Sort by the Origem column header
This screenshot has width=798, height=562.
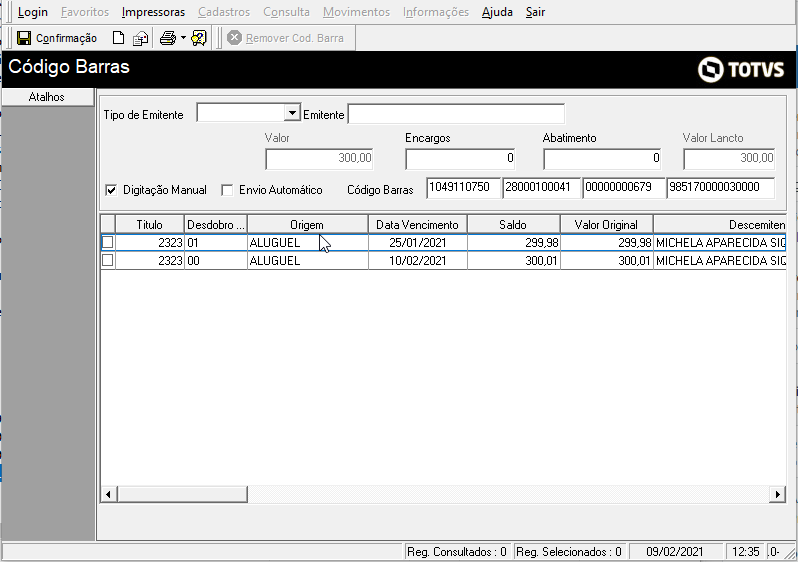(x=307, y=224)
